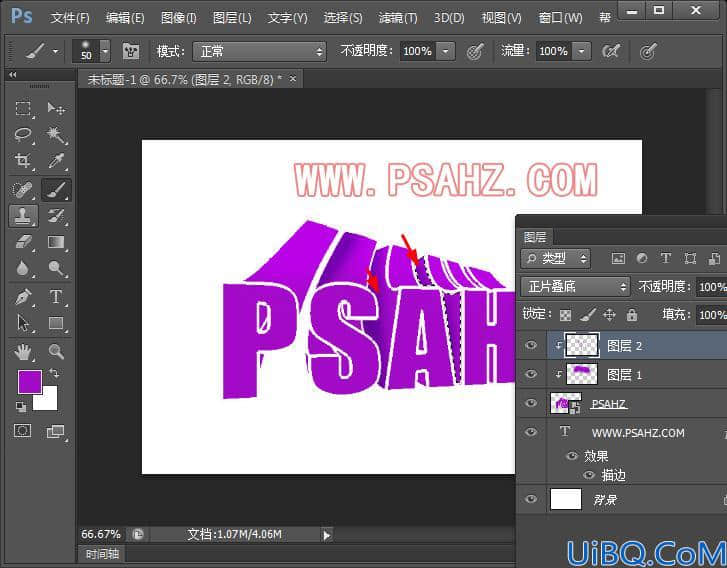Filter layers by type (T) layers
The width and height of the screenshot is (727, 568).
(x=666, y=258)
